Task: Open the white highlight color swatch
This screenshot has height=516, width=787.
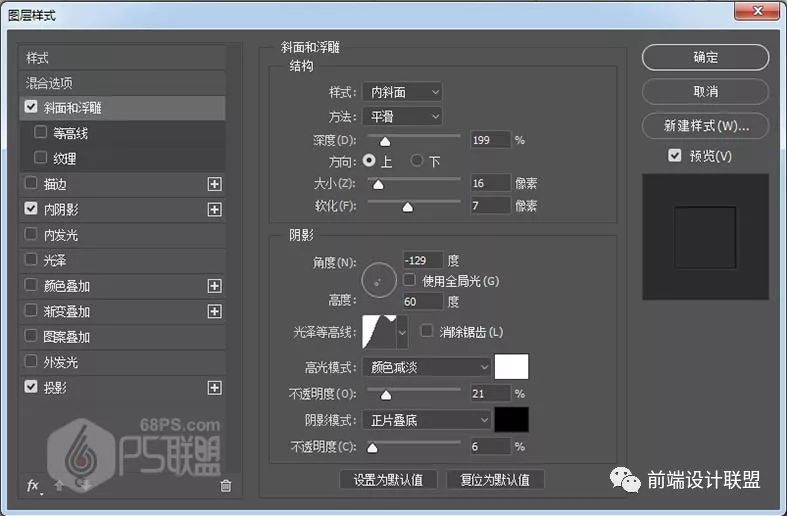Action: pyautogui.click(x=511, y=366)
